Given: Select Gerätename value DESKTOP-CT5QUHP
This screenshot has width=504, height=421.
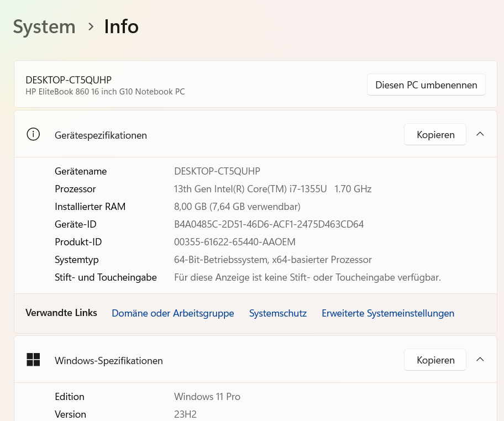Looking at the screenshot, I should pos(217,171).
